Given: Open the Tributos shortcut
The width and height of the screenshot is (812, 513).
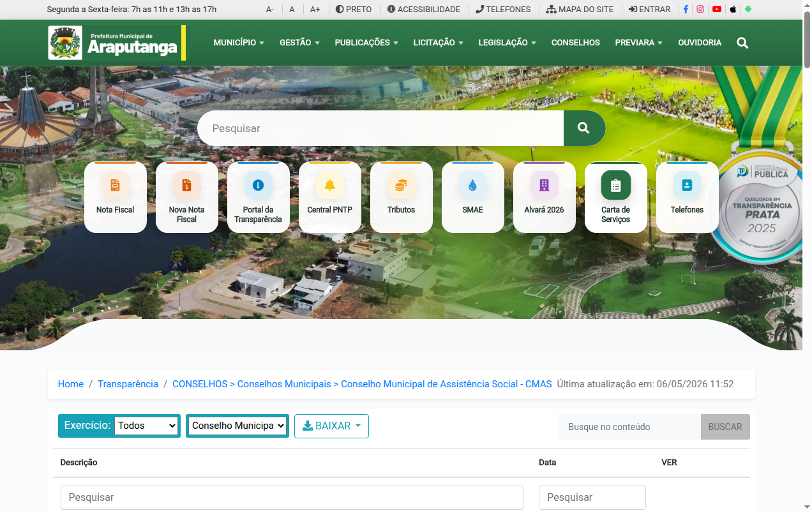Looking at the screenshot, I should click(401, 197).
